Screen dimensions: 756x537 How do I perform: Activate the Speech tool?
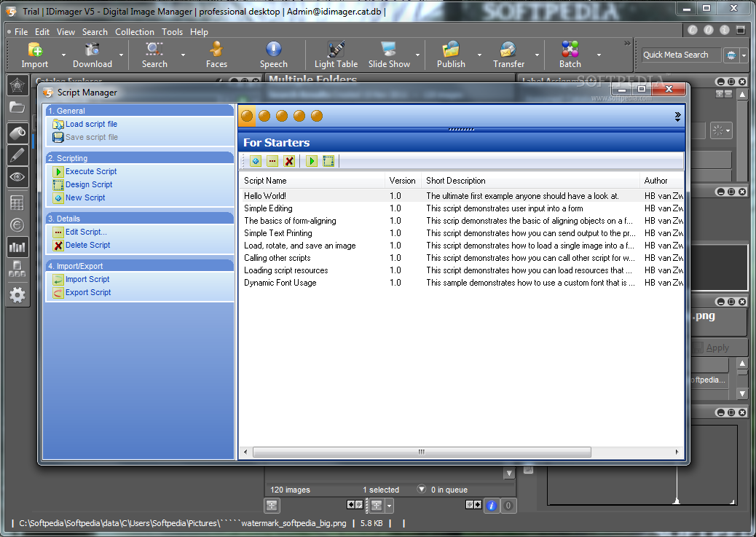click(x=273, y=55)
